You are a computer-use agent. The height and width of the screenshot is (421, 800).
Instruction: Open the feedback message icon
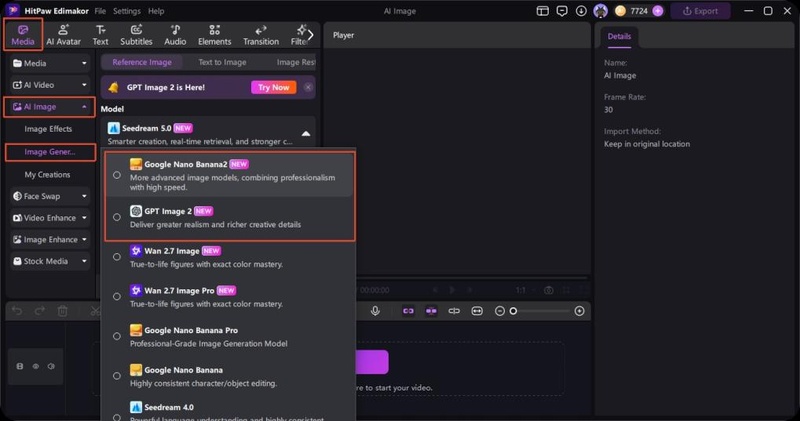click(562, 11)
